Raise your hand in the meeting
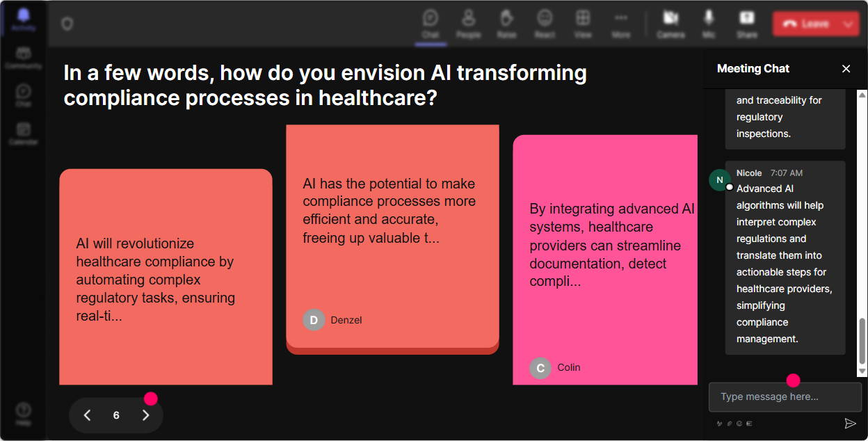Viewport: 868px width, 441px height. tap(506, 24)
